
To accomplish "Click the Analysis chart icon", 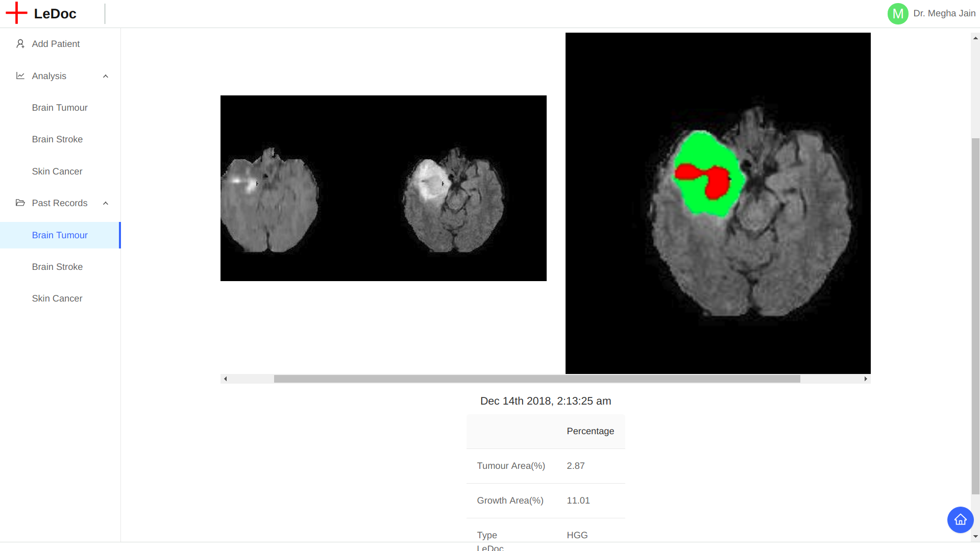I will [20, 76].
